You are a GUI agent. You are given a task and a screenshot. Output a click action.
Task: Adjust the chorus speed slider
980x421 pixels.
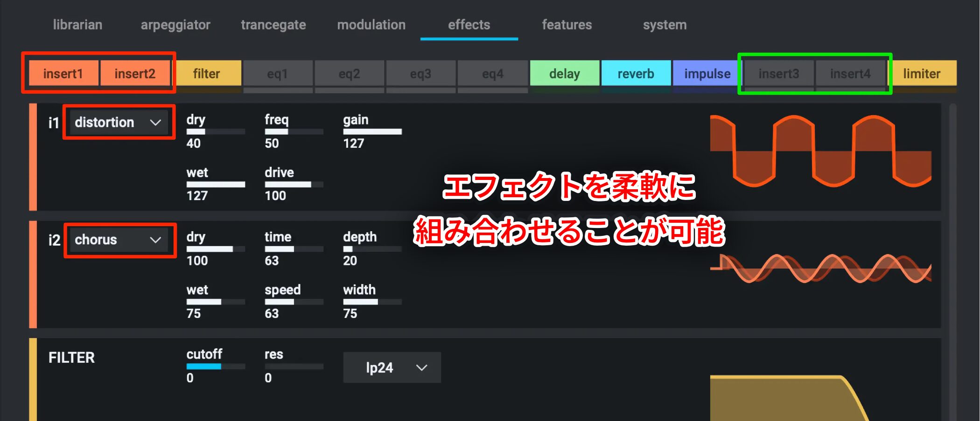coord(294,302)
